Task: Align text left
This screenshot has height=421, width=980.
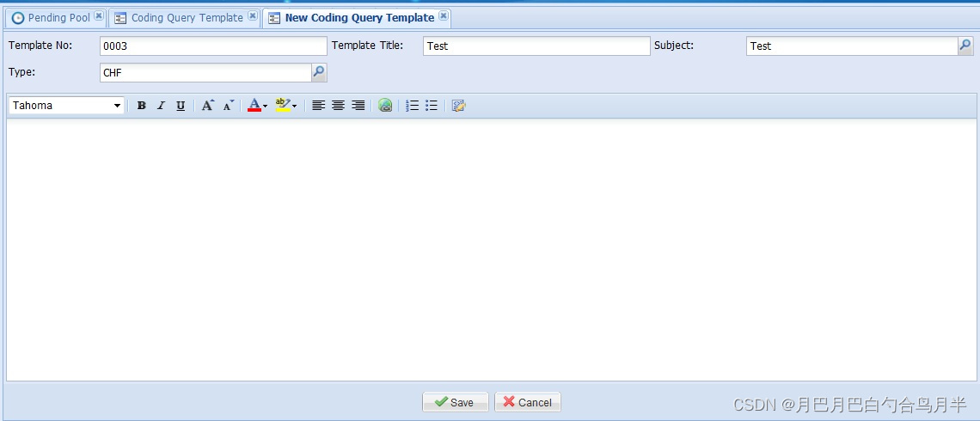Action: 318,106
